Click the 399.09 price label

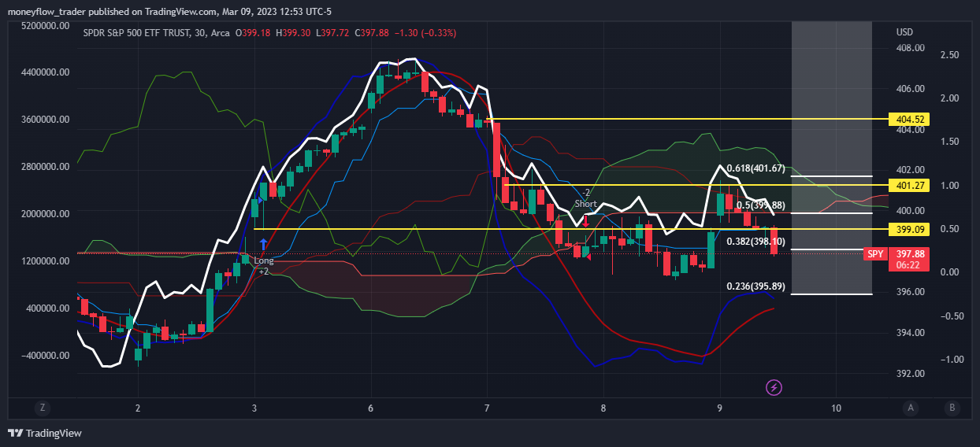[909, 229]
